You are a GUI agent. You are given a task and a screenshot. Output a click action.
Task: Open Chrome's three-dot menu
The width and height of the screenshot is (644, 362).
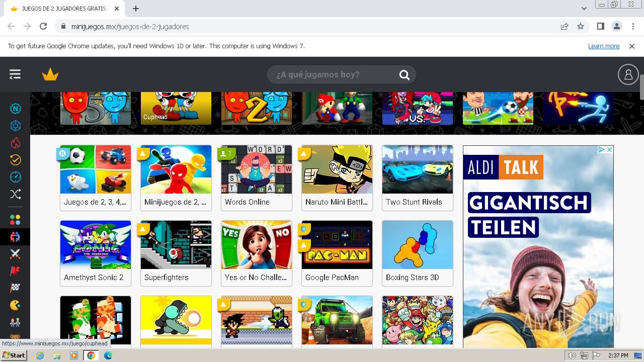click(632, 26)
